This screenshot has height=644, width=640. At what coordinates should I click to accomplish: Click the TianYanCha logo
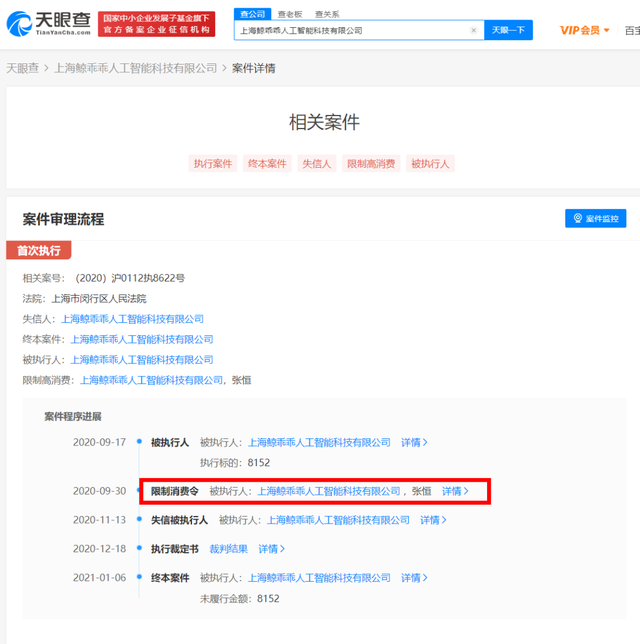(x=48, y=24)
